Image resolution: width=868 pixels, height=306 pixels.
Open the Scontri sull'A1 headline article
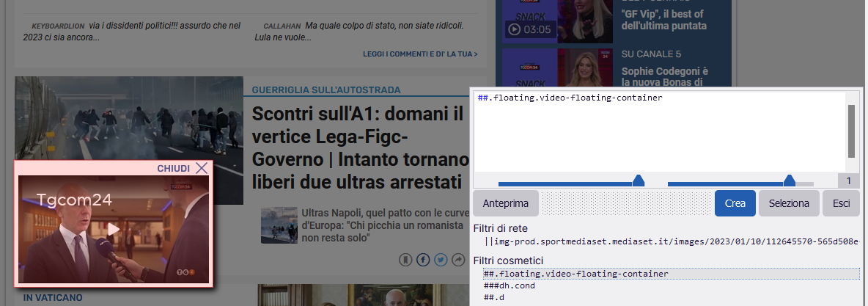(x=361, y=148)
